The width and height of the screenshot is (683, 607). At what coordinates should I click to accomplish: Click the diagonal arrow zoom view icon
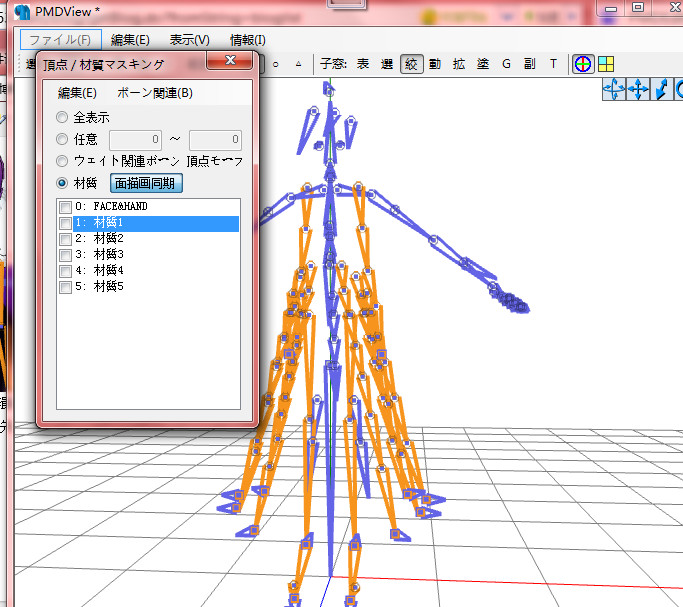661,90
